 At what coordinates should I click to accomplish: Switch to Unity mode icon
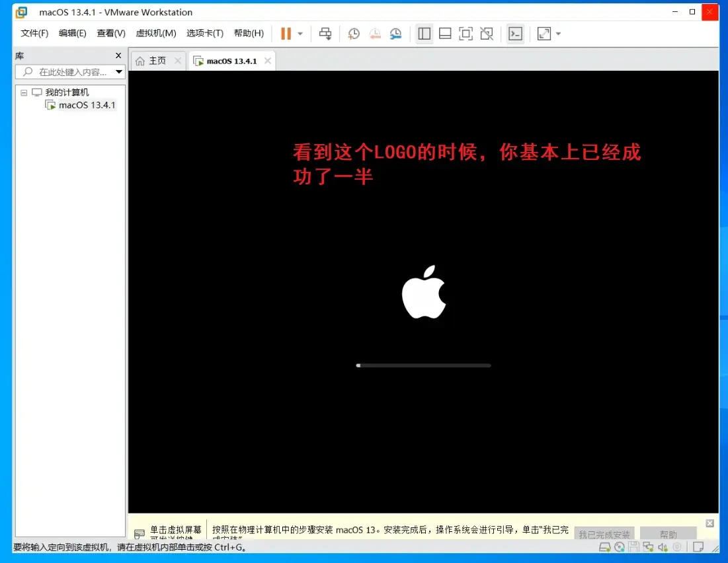(487, 34)
